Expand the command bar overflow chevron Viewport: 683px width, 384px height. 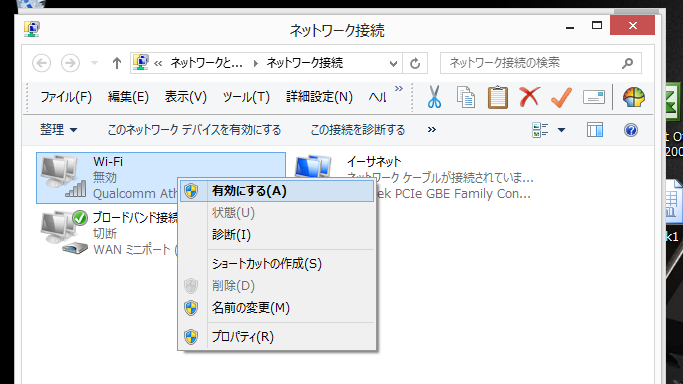click(x=432, y=130)
